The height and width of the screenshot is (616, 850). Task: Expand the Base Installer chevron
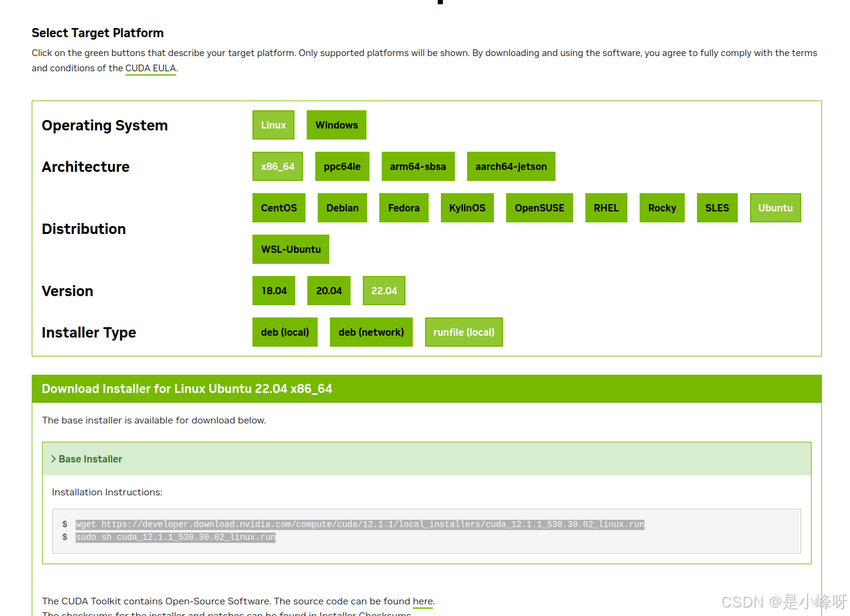click(54, 459)
